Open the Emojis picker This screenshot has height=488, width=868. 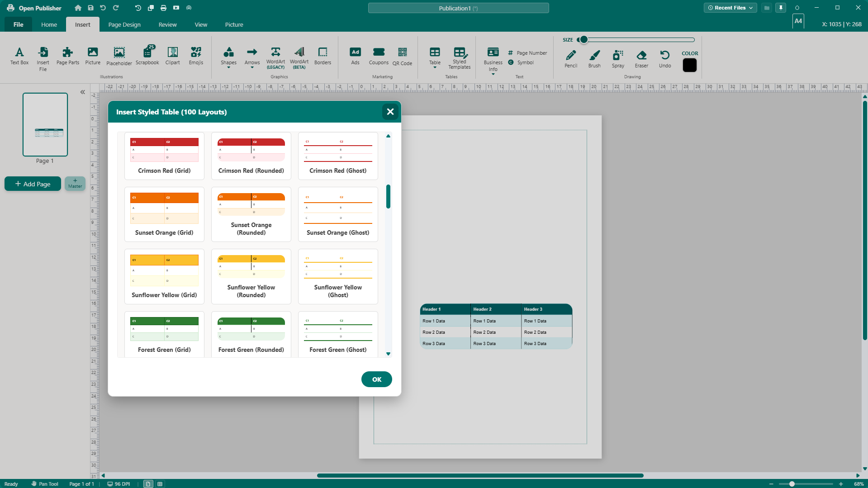click(196, 57)
